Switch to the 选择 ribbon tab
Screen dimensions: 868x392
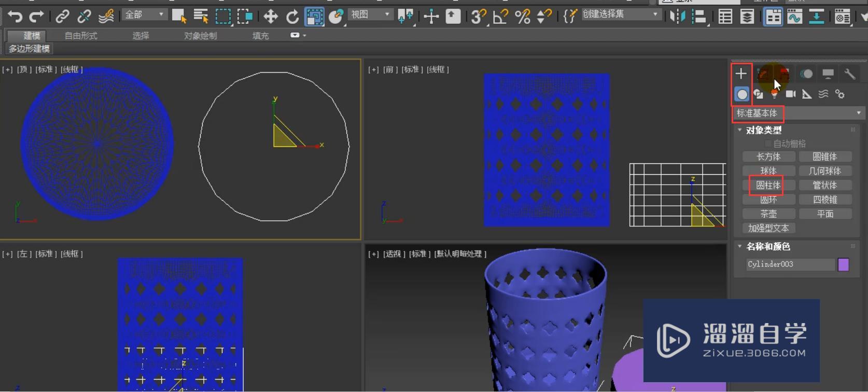pyautogui.click(x=141, y=36)
